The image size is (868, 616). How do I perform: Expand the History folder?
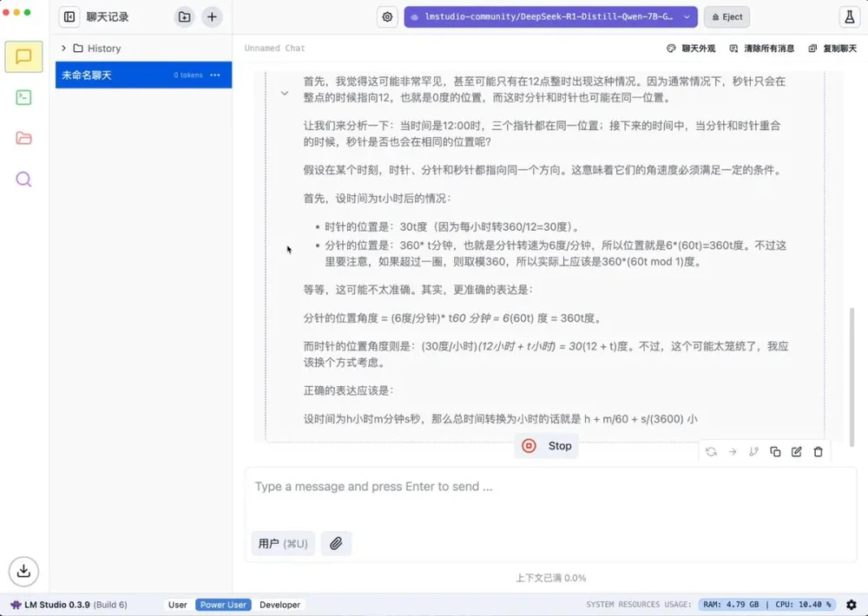pyautogui.click(x=63, y=49)
